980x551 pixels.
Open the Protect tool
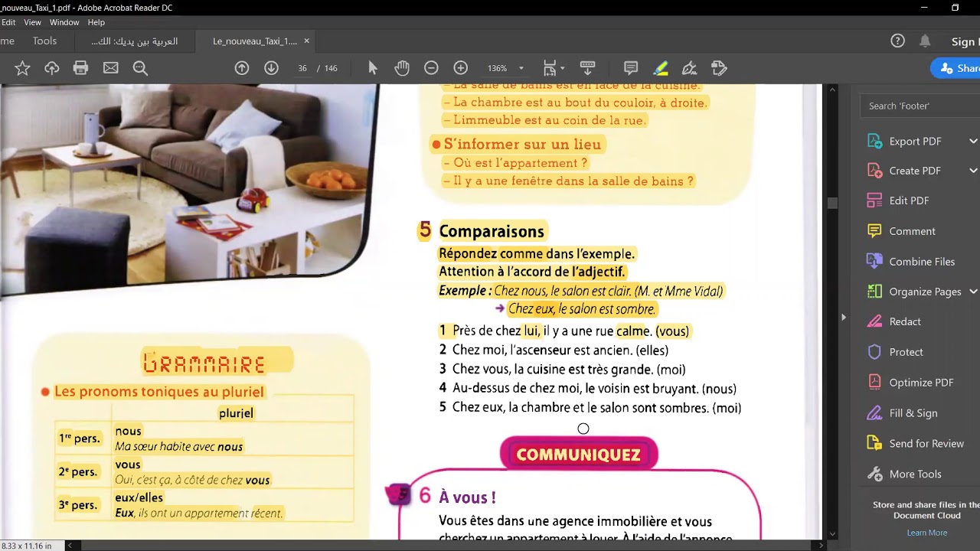tap(906, 352)
